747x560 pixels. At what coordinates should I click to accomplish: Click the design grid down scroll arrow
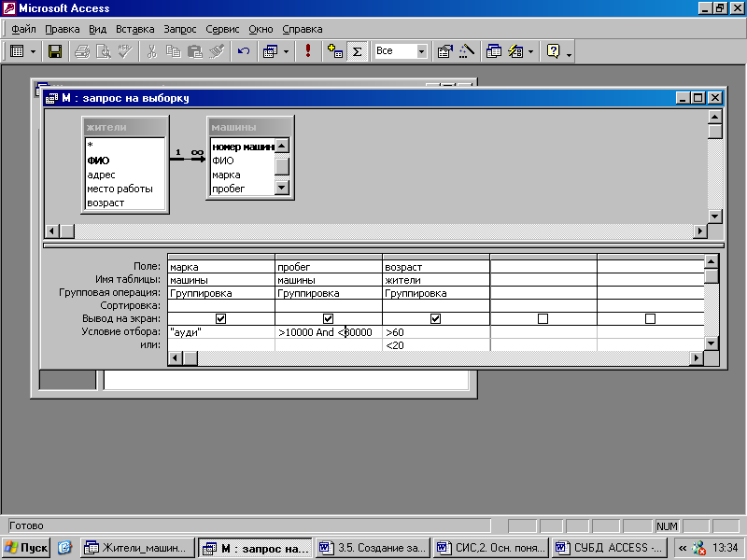pyautogui.click(x=711, y=343)
